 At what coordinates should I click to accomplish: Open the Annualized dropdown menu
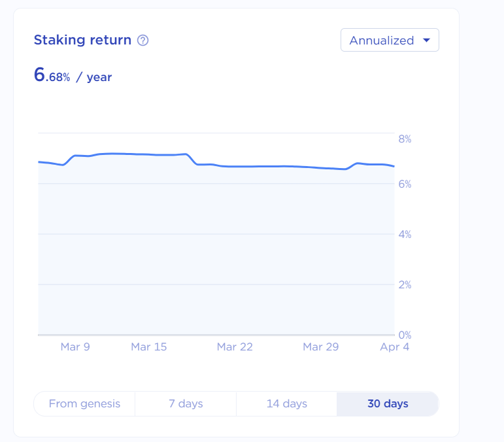(x=389, y=41)
